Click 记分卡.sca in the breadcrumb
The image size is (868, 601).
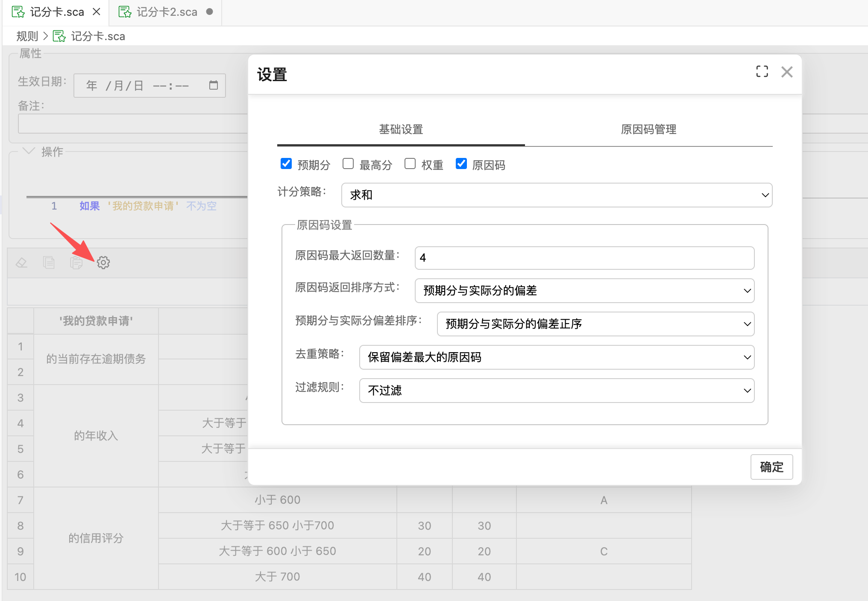[x=98, y=36]
